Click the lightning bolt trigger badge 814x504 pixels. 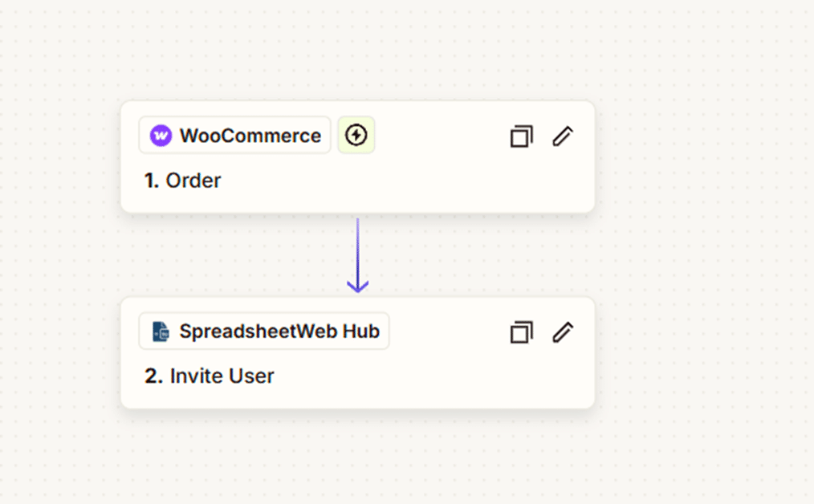click(x=356, y=136)
